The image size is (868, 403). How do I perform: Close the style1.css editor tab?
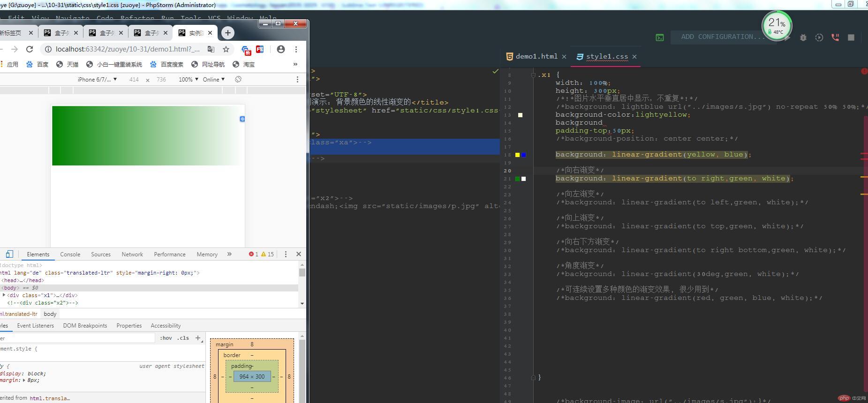(x=634, y=57)
